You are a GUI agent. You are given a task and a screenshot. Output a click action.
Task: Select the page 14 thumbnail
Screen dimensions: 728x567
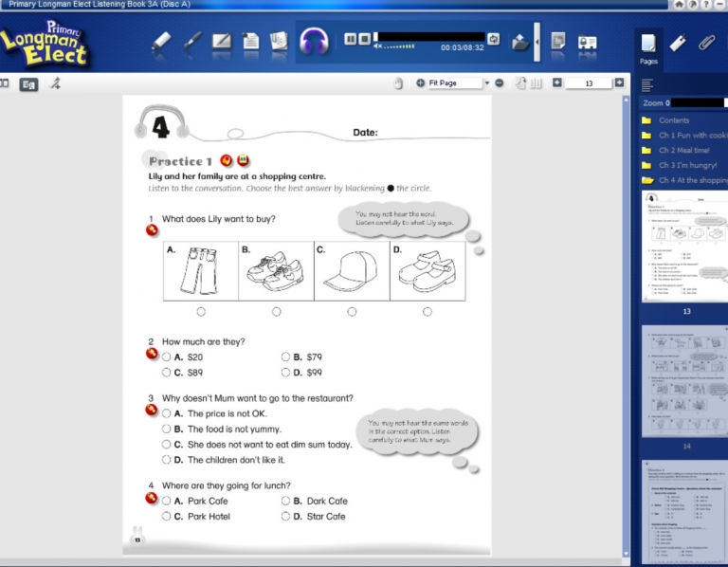684,381
